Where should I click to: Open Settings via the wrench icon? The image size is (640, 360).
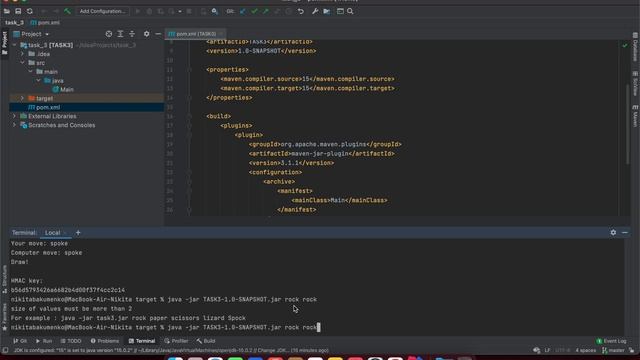tap(315, 11)
